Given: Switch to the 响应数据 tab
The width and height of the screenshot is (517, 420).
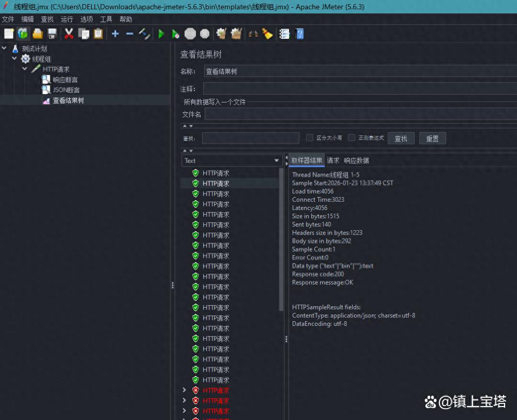Looking at the screenshot, I should (x=356, y=160).
